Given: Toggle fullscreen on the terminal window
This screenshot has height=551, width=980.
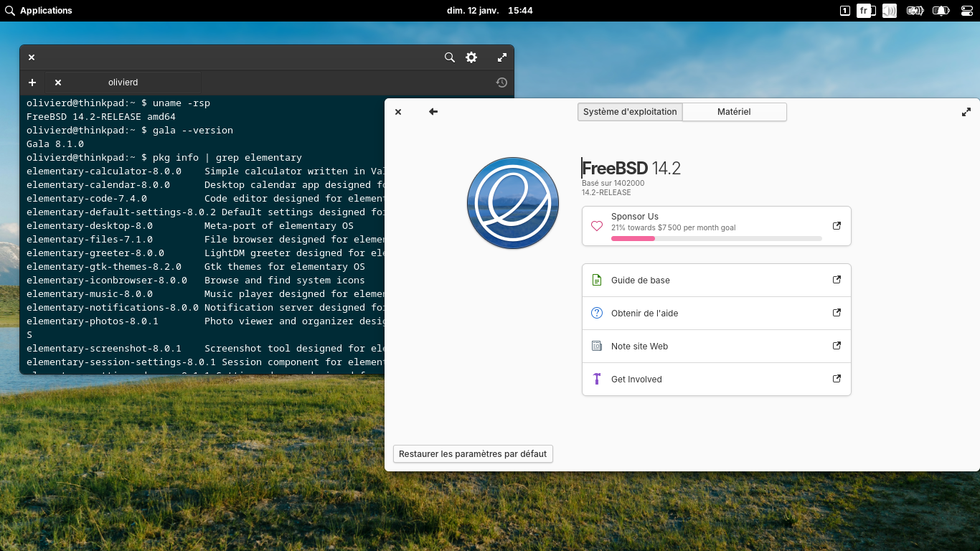Looking at the screenshot, I should coord(502,57).
